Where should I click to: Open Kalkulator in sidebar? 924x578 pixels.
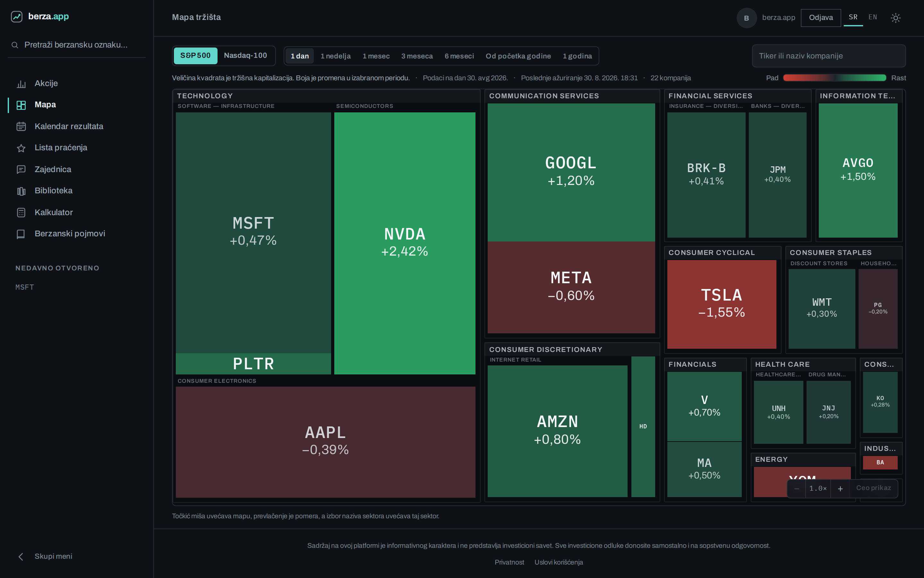[x=76, y=213]
